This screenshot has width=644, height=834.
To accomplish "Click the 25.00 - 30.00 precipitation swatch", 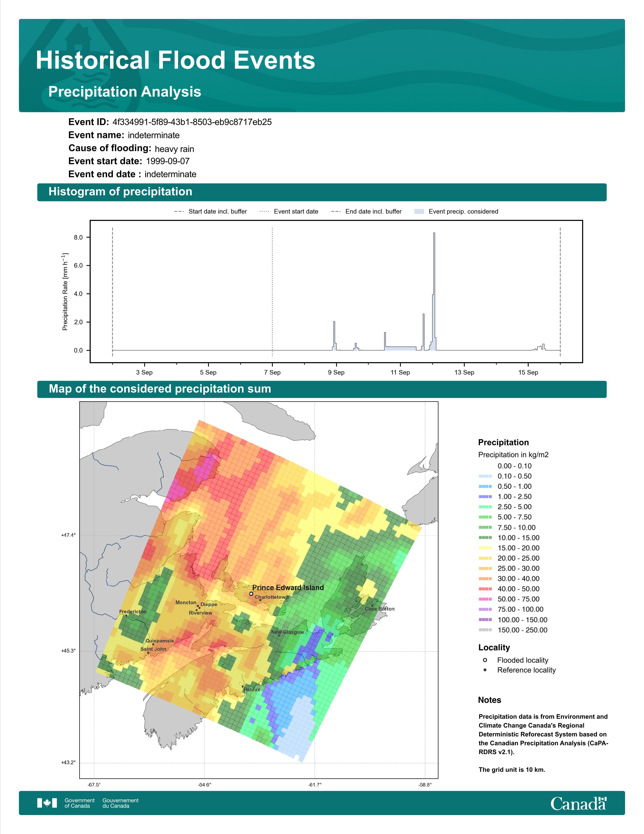I will tap(485, 569).
